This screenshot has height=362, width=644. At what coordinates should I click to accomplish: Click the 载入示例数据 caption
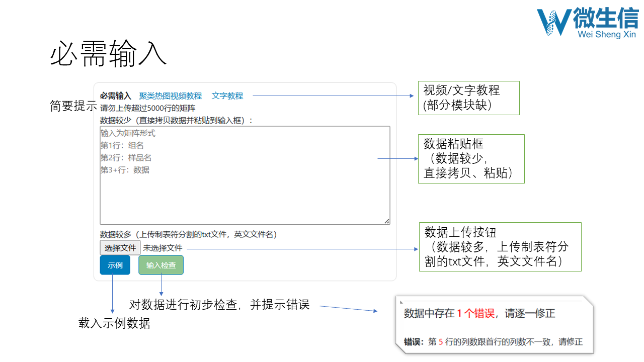coord(114,323)
